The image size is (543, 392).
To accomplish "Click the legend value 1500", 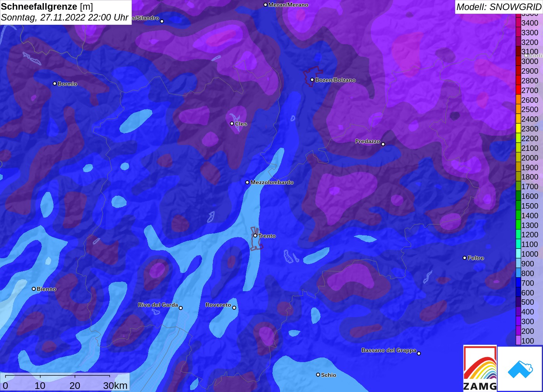I will (x=530, y=205).
